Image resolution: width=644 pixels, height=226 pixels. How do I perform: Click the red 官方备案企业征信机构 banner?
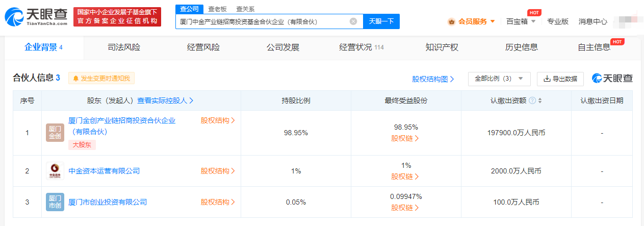coord(117,17)
